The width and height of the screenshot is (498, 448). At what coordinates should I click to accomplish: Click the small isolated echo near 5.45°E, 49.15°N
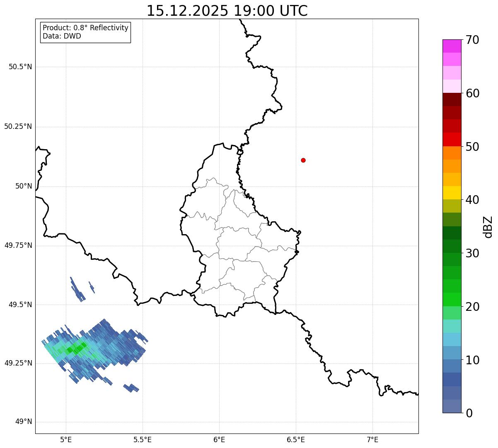pos(131,388)
